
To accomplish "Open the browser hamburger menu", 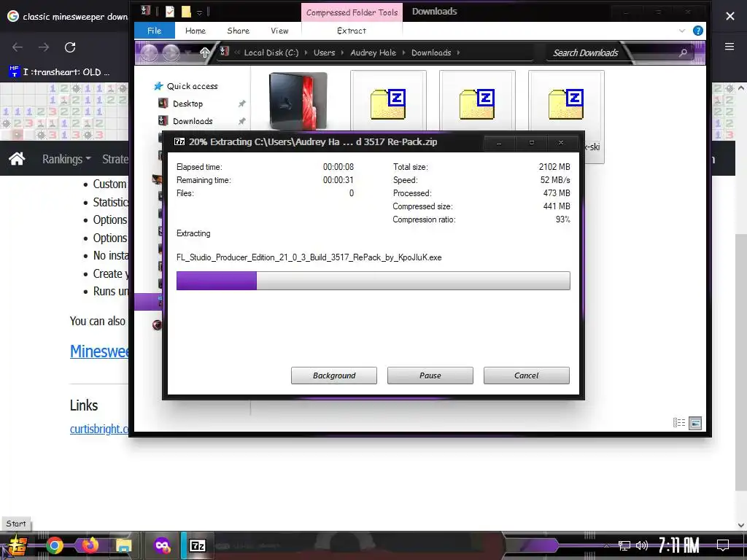I will tap(729, 47).
